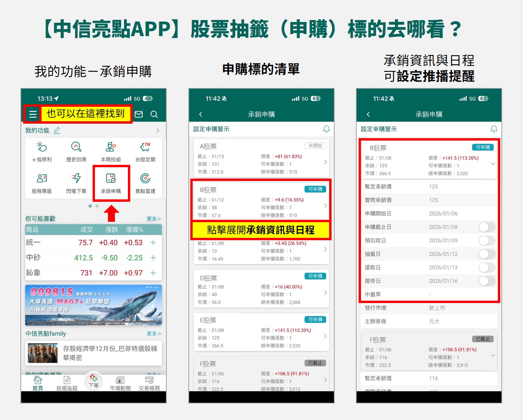Tap 更多 link beside 你可能喜歡

click(153, 219)
